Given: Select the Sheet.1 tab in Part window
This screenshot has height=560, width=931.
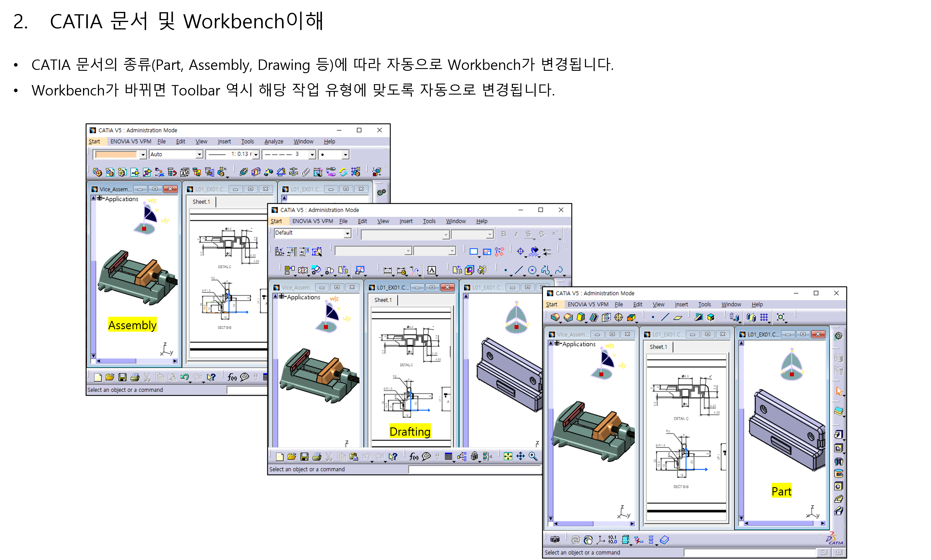Looking at the screenshot, I should click(x=658, y=347).
